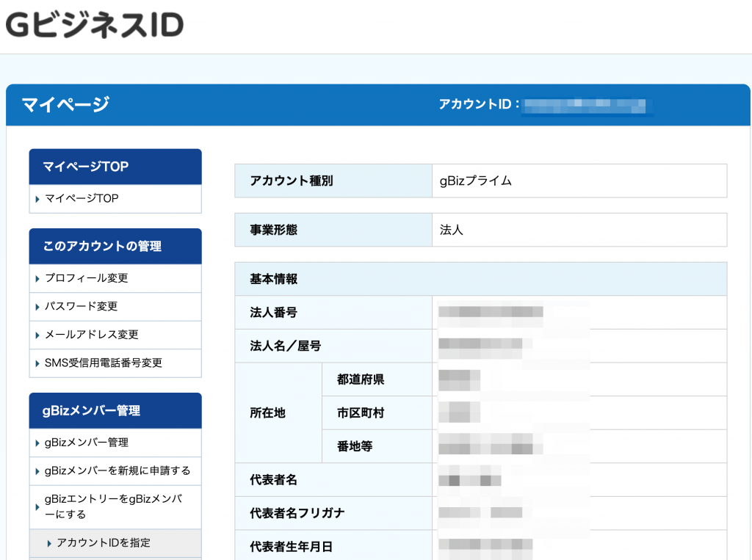
Task: Click the GビジネスID logo
Action: 95,25
